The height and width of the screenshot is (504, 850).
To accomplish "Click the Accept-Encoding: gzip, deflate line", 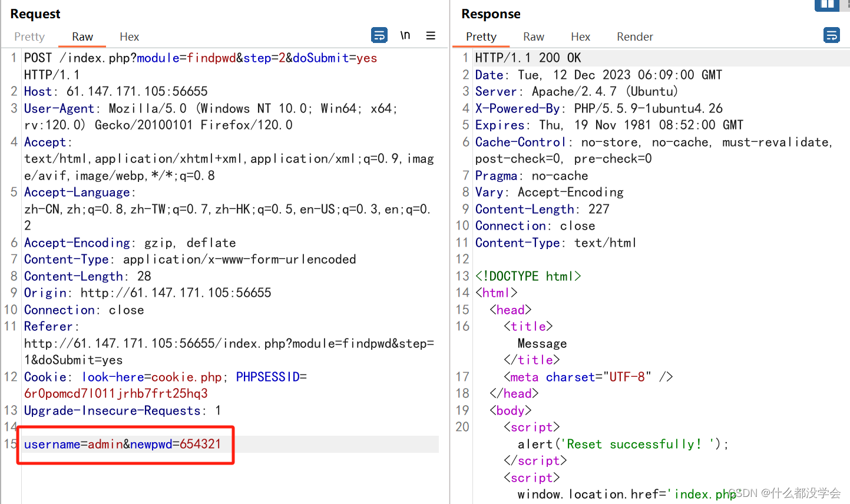I will click(x=130, y=243).
